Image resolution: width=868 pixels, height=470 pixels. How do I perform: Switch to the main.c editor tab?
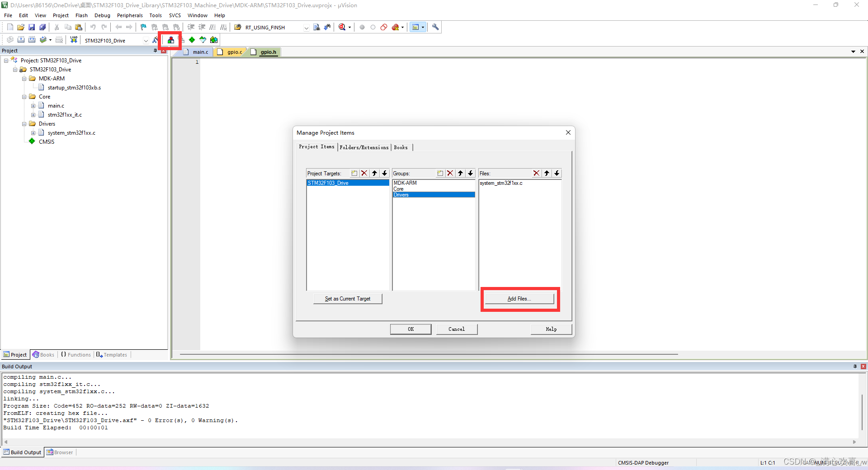click(x=196, y=52)
